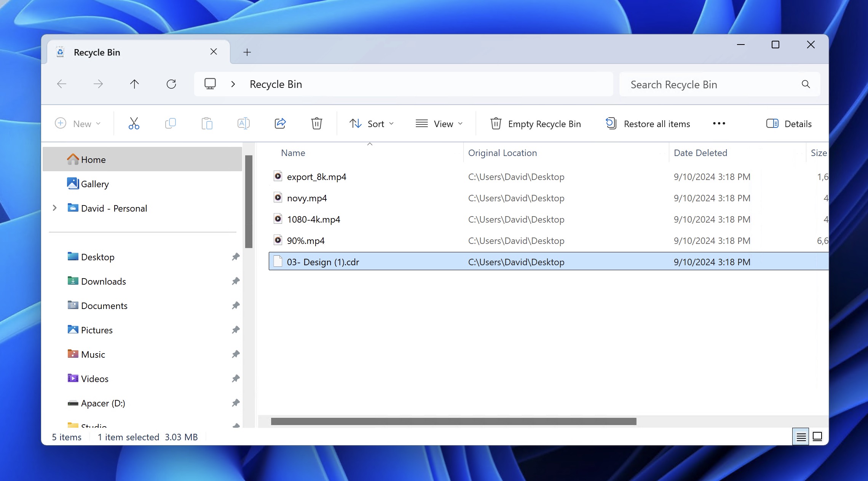Click the Restore all items button
This screenshot has height=481, width=868.
tap(648, 124)
